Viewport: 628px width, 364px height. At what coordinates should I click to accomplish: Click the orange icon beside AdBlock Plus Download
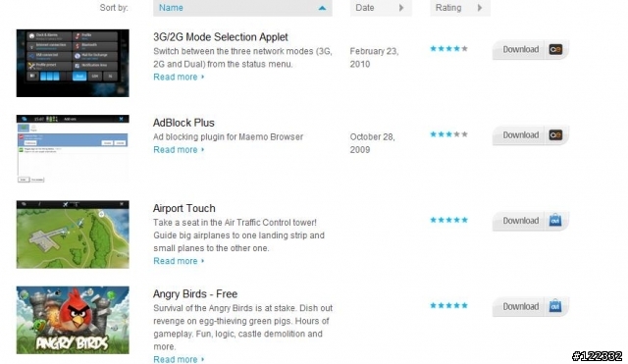coord(555,135)
